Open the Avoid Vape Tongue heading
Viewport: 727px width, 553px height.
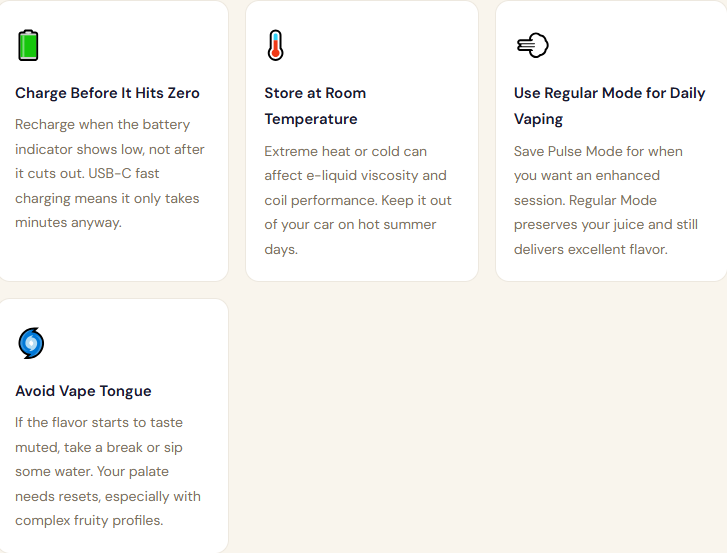point(83,391)
